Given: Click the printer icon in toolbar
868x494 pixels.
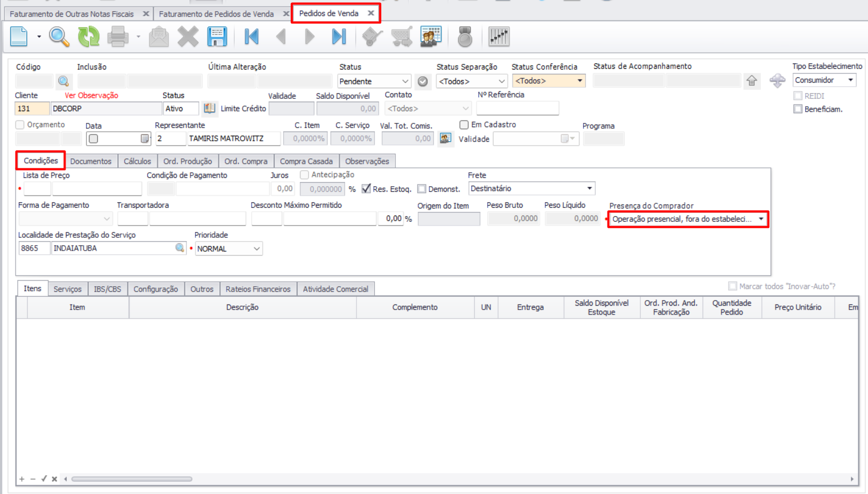Looking at the screenshot, I should pyautogui.click(x=118, y=37).
